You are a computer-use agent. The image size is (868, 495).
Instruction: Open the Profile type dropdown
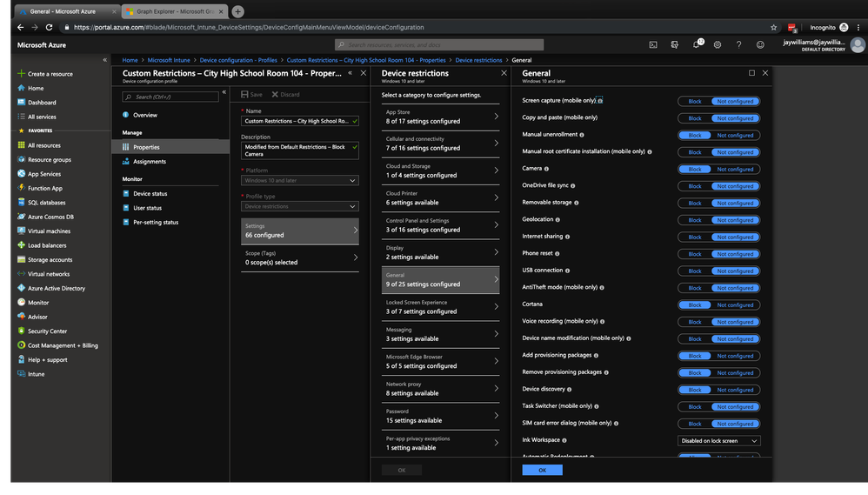(x=299, y=206)
